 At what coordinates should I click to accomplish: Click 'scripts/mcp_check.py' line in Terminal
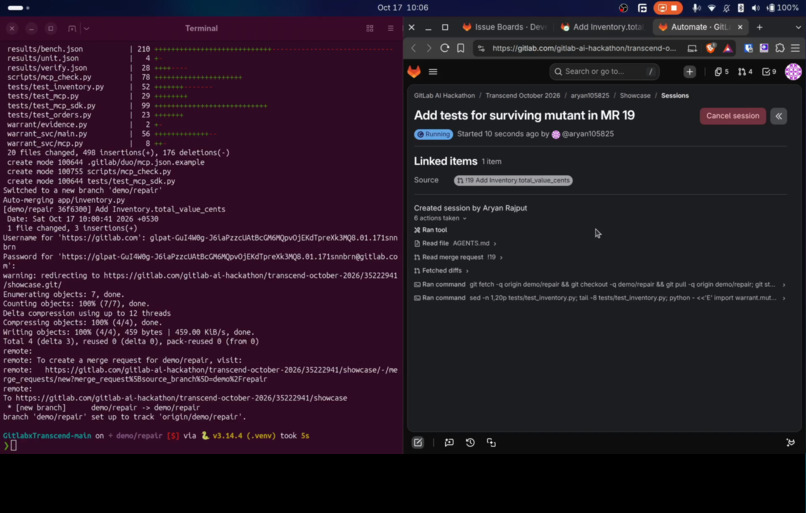[x=49, y=77]
